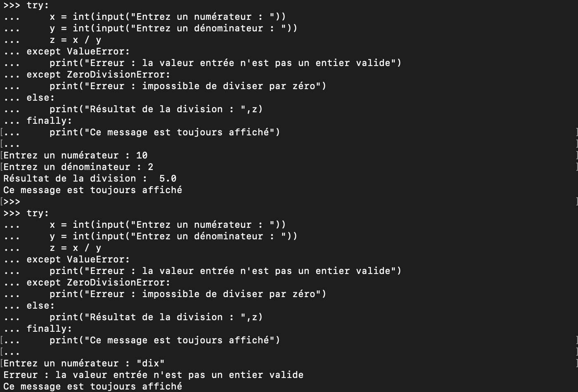
Task: Click the entered denominator value 2
Action: (x=150, y=167)
